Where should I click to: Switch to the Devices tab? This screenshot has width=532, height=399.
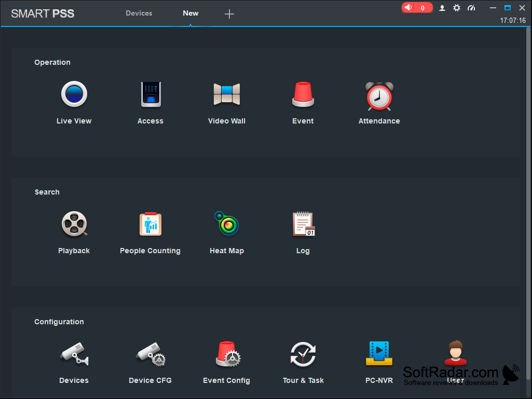coord(139,13)
